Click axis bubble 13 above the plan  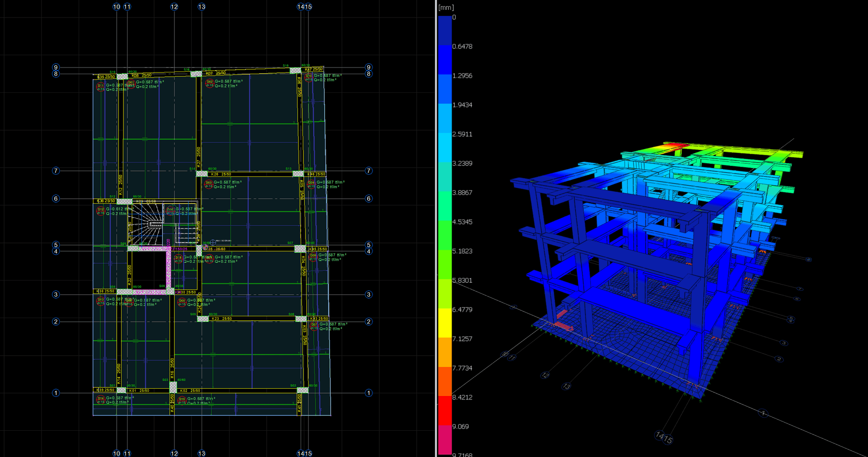pyautogui.click(x=202, y=7)
